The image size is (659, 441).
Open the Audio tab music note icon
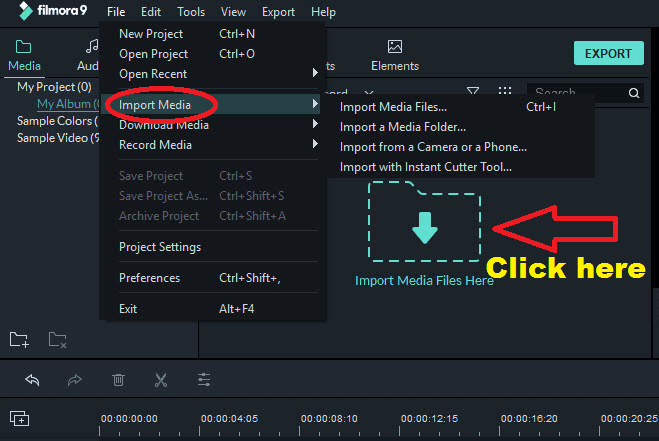[92, 46]
